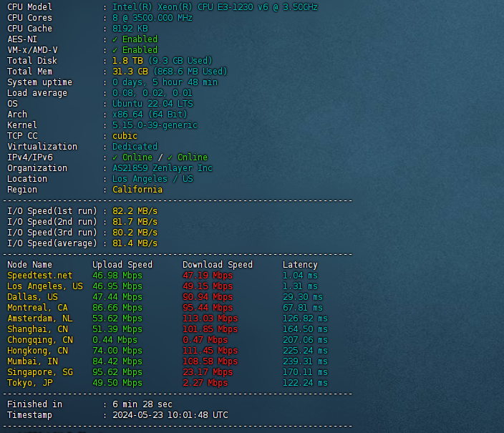Viewport: 504px width, 433px height.
Task: Click the 'Download Speed' column header
Action: [x=218, y=265]
